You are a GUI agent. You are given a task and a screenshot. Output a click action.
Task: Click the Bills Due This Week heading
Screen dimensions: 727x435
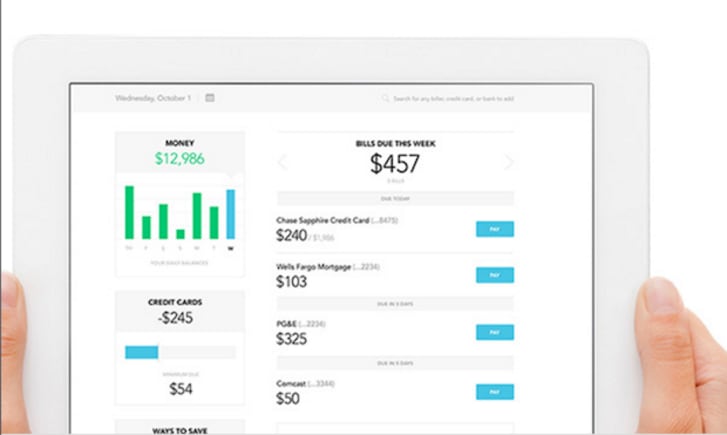[x=395, y=143]
